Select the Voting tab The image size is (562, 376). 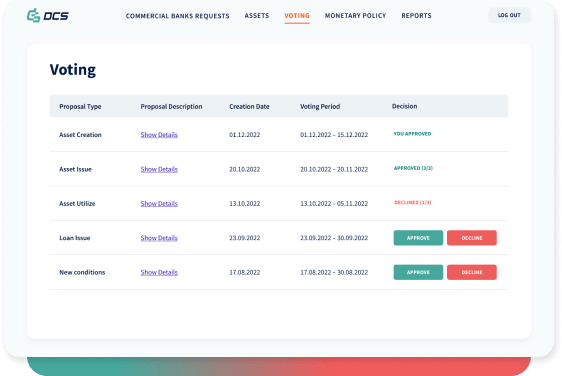coord(297,15)
